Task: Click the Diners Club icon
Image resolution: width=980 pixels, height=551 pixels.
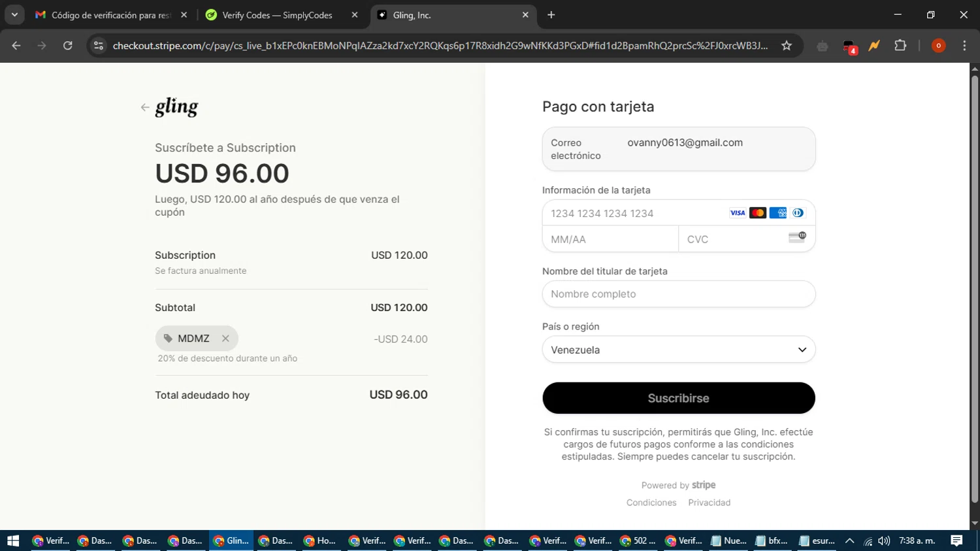Action: pos(798,213)
